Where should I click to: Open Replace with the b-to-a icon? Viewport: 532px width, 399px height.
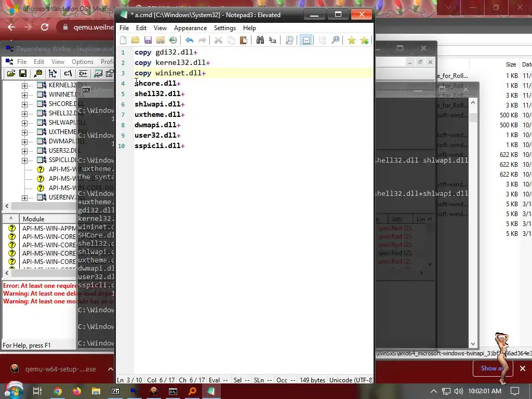click(x=273, y=41)
